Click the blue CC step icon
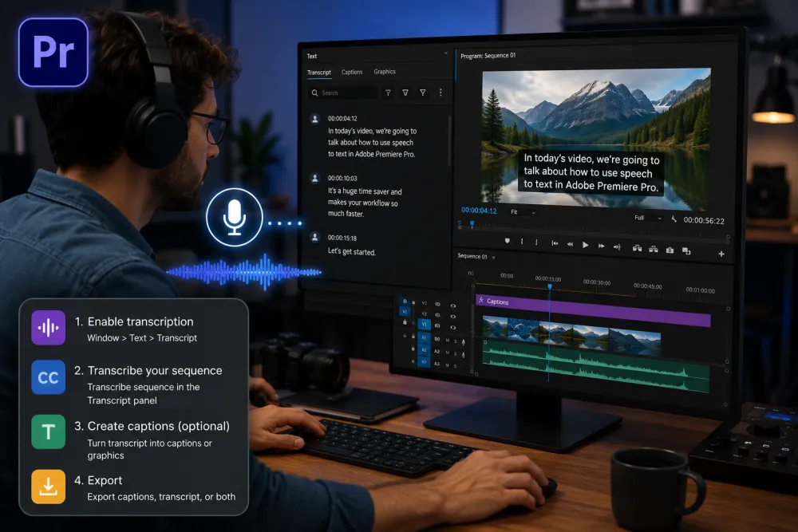798x532 pixels. pos(49,377)
